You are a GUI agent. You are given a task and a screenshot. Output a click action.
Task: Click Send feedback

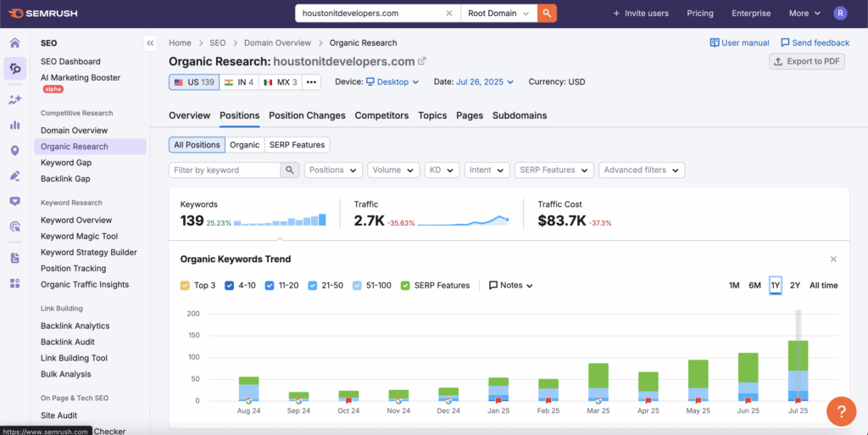[815, 42]
